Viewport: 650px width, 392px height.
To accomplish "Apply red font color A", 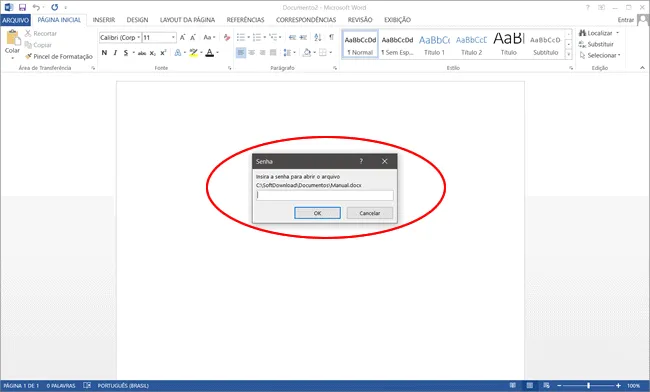I will (x=210, y=53).
